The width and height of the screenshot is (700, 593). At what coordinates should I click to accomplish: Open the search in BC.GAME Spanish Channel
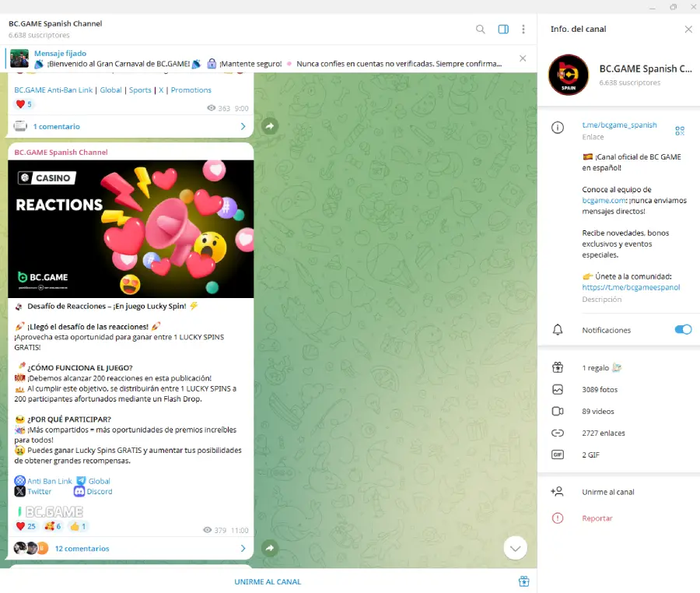480,28
